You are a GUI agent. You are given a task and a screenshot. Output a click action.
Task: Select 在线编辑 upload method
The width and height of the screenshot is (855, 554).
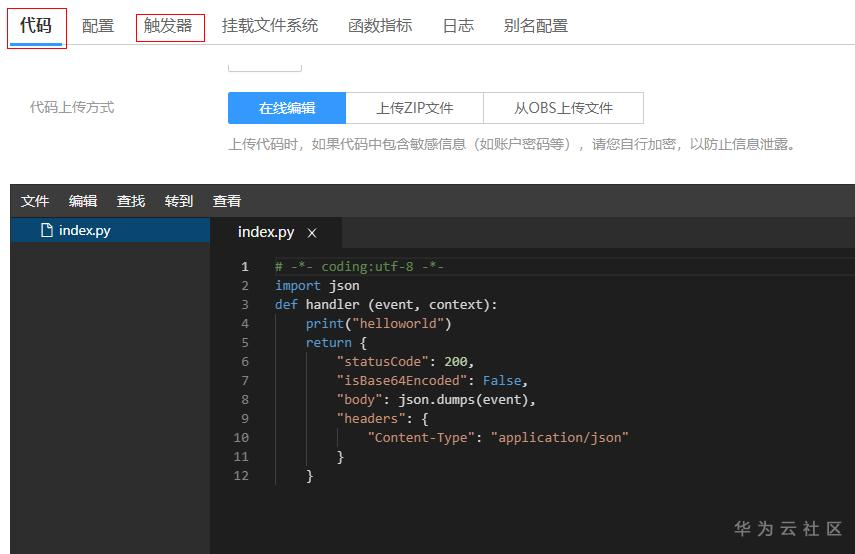coord(287,108)
